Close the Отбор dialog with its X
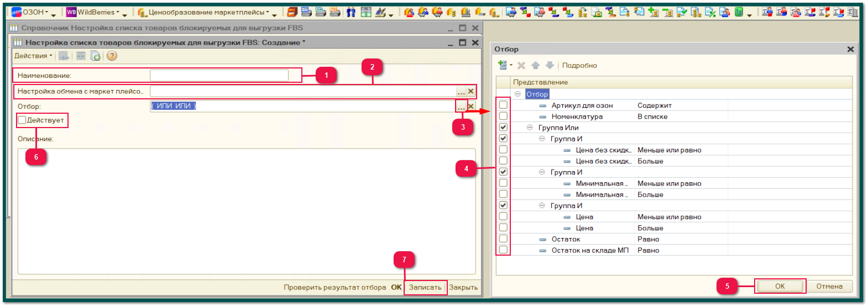 click(850, 49)
